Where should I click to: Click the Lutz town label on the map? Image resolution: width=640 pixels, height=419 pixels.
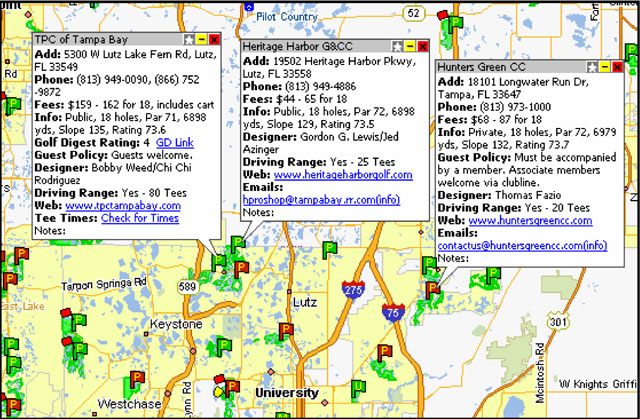tap(305, 302)
